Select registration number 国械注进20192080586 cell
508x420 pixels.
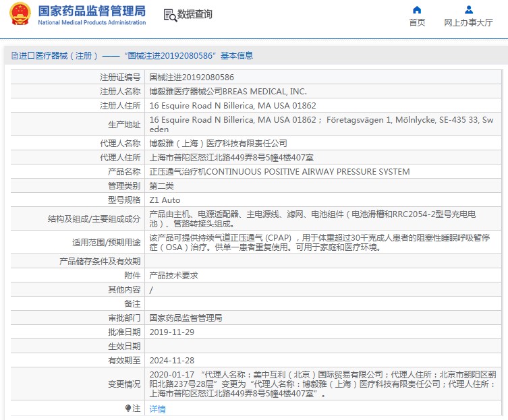192,77
